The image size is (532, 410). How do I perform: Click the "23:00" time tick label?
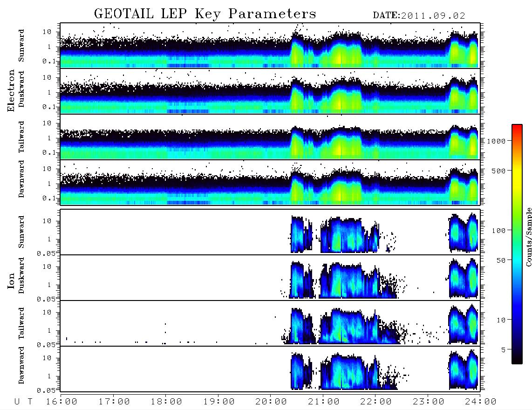pyautogui.click(x=429, y=402)
